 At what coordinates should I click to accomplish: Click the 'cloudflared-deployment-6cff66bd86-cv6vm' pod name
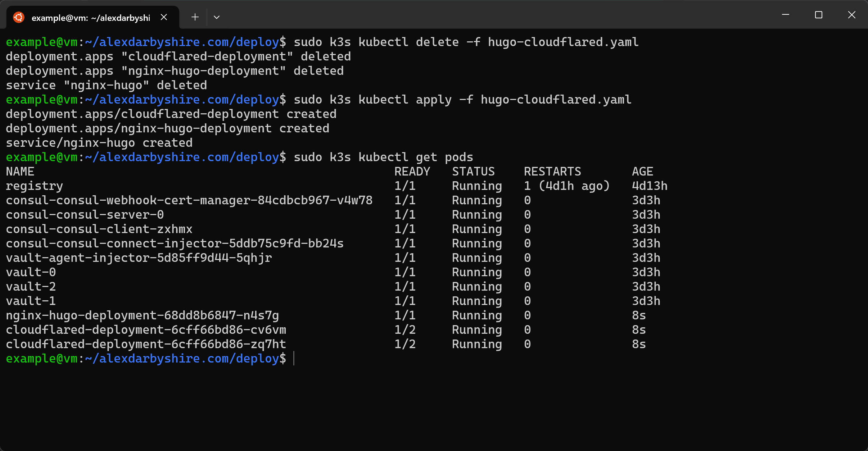(x=146, y=330)
